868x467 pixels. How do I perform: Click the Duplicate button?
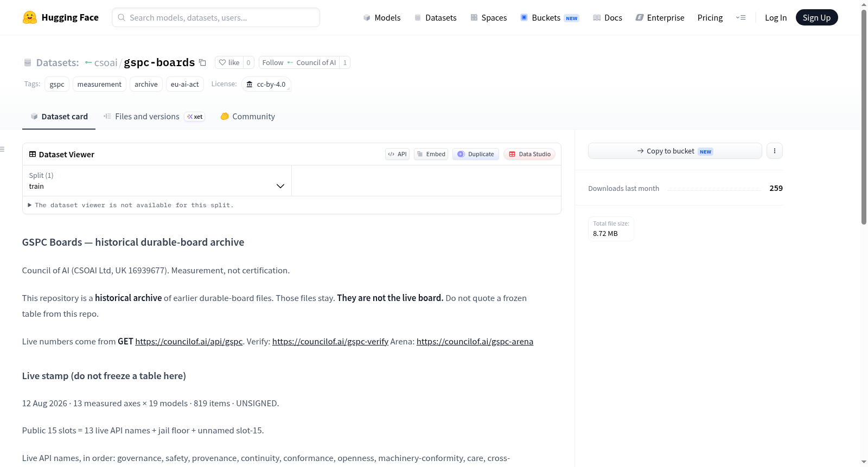(476, 154)
